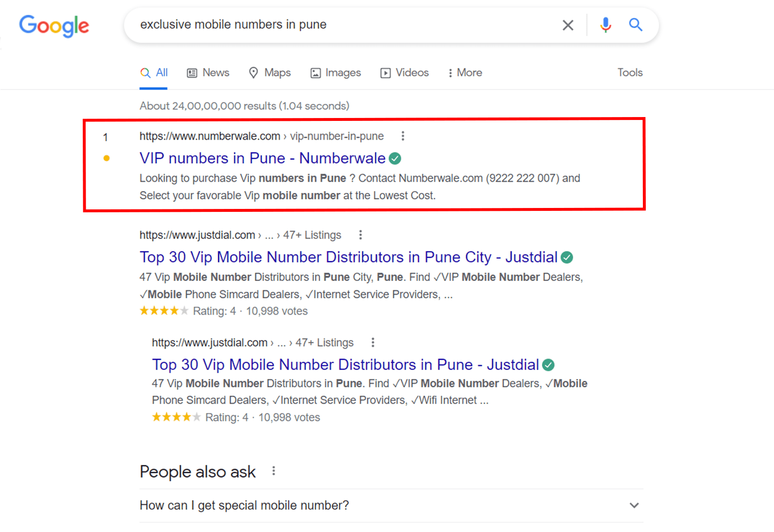This screenshot has width=774, height=532.
Task: Expand "How can I get special mobile number?"
Action: click(x=634, y=505)
